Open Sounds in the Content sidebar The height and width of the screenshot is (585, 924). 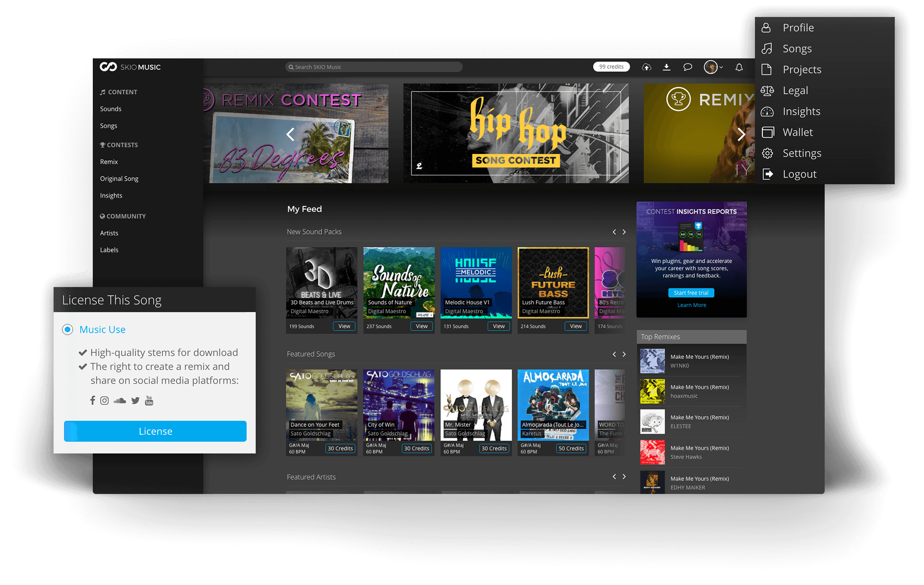(x=111, y=109)
